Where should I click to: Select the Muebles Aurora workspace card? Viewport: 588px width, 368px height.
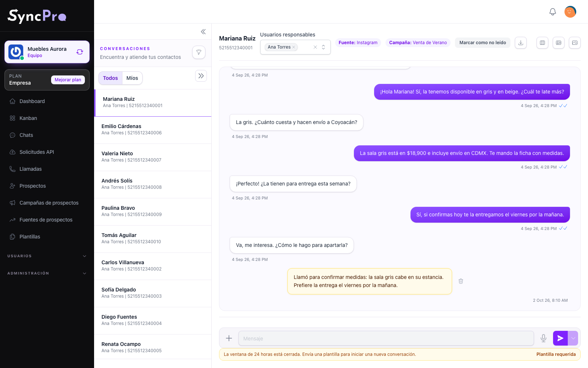tap(47, 52)
